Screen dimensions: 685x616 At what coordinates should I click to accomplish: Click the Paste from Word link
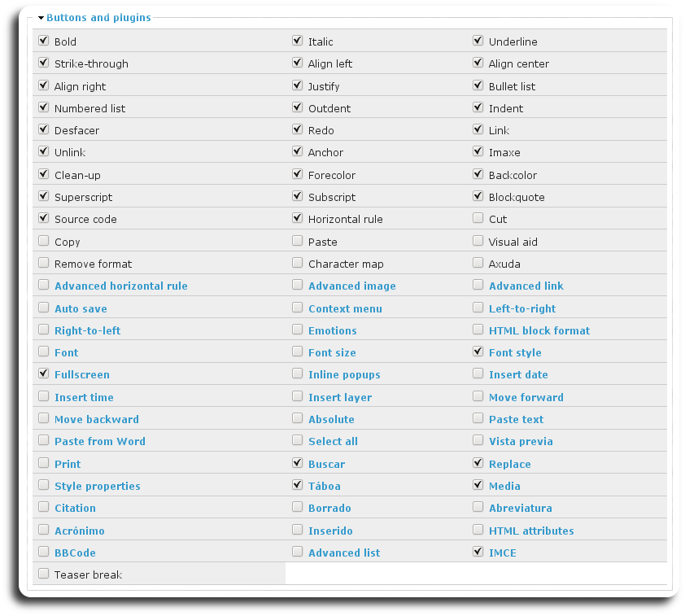99,441
